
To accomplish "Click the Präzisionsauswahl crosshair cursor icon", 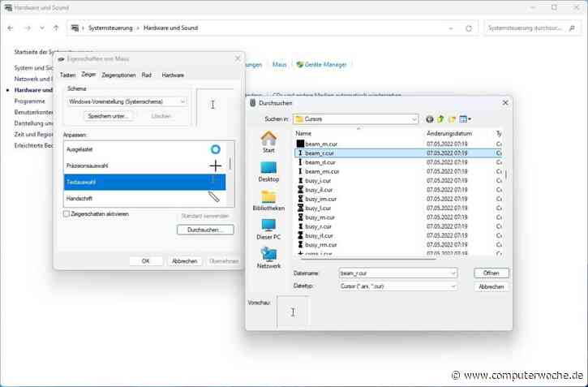I will click(215, 166).
